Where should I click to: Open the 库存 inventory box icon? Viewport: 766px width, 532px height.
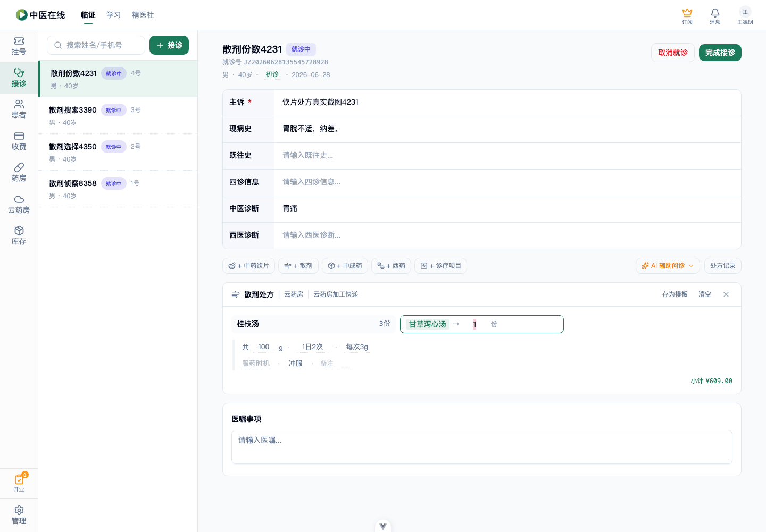[x=19, y=236]
